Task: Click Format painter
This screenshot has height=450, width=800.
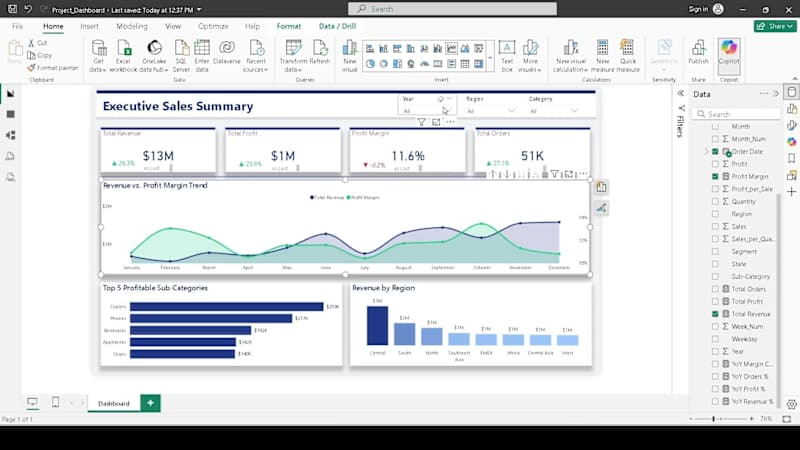Action: [53, 67]
